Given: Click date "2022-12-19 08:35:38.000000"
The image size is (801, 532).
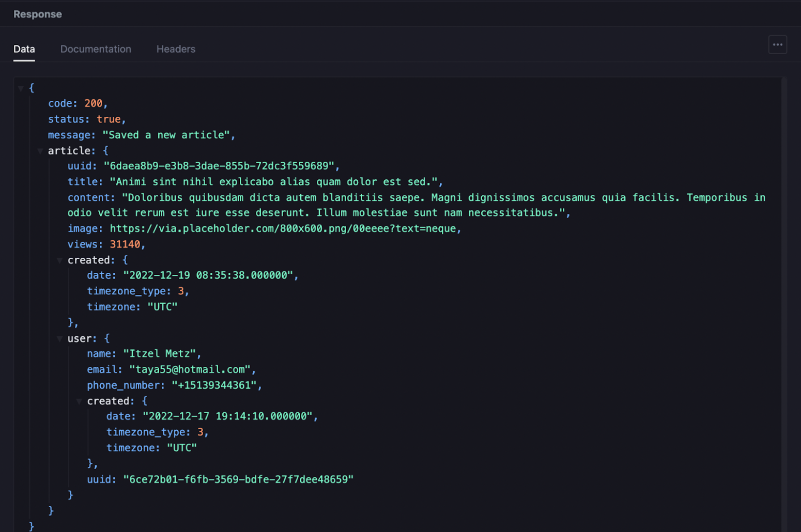Looking at the screenshot, I should click(208, 275).
